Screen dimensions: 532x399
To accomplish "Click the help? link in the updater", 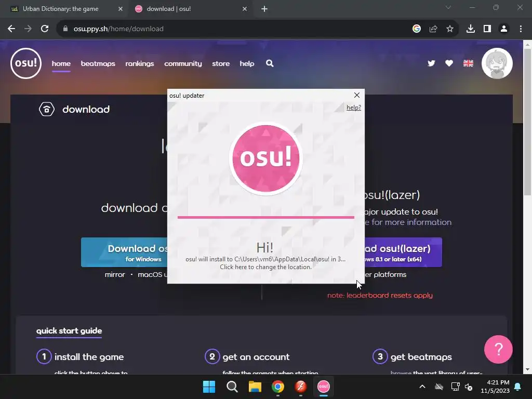I will (x=353, y=108).
